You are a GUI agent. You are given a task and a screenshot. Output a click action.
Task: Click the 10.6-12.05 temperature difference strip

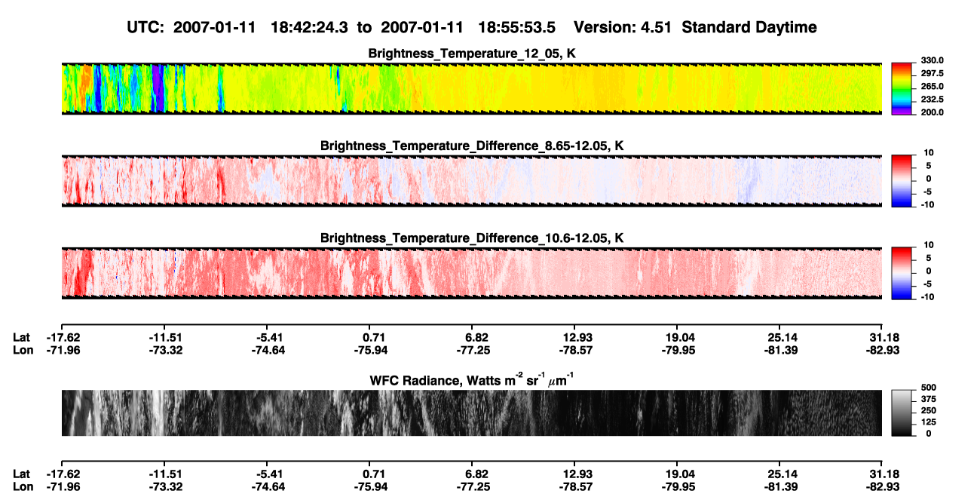point(471,273)
